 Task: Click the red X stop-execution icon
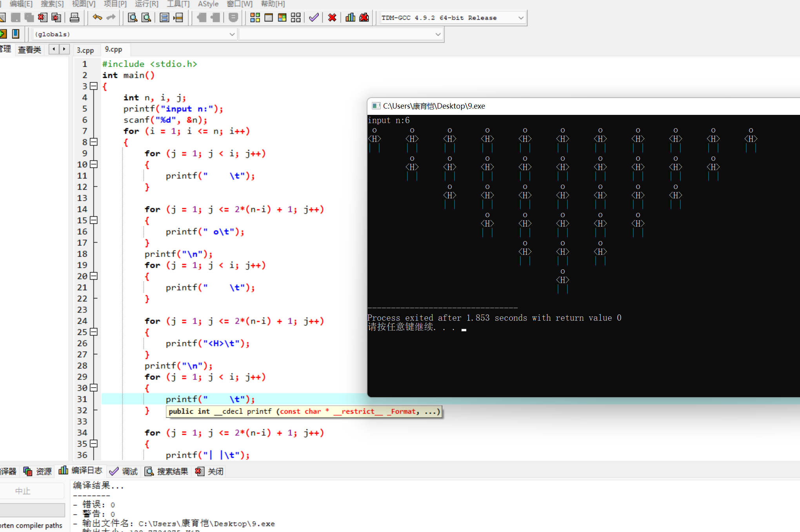click(332, 18)
